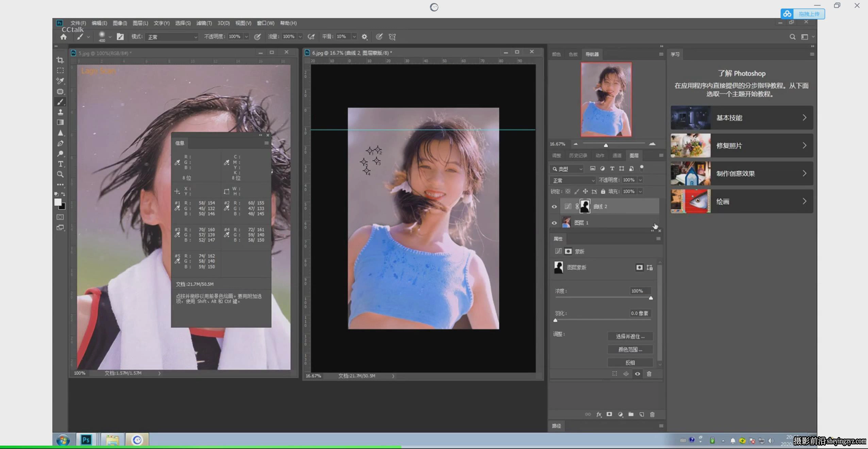
Task: Toggle lock transparent pixels
Action: (x=568, y=192)
